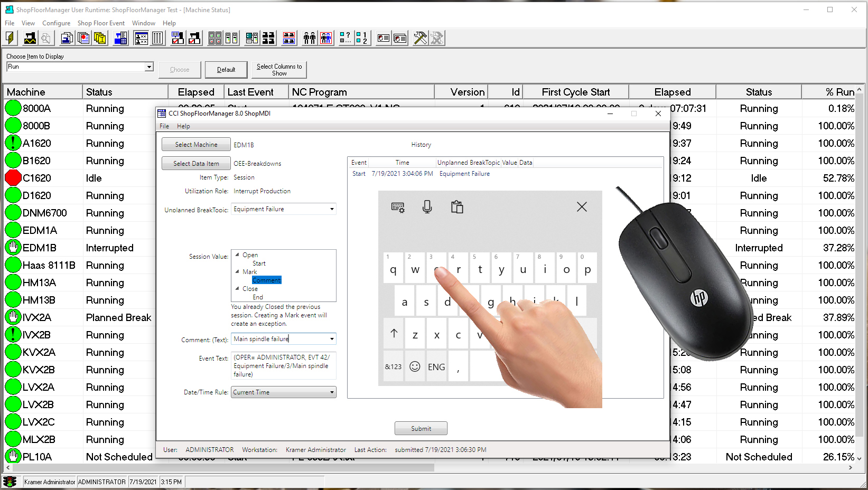Click the second report card toolbar icon
868x490 pixels.
pos(400,38)
